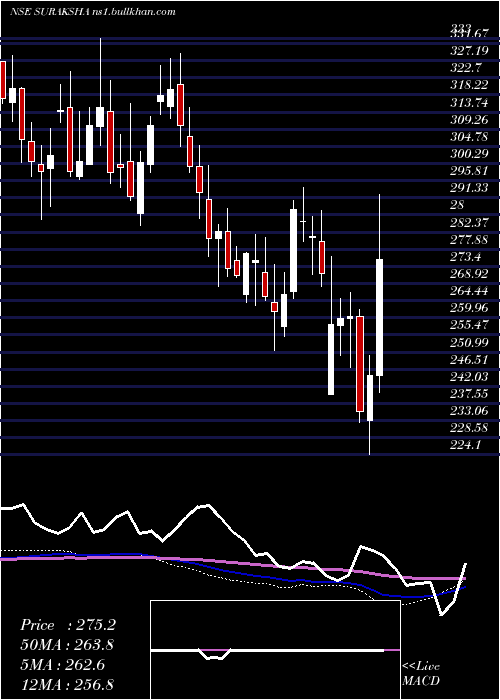Click the 309.26 price level label

point(471,120)
